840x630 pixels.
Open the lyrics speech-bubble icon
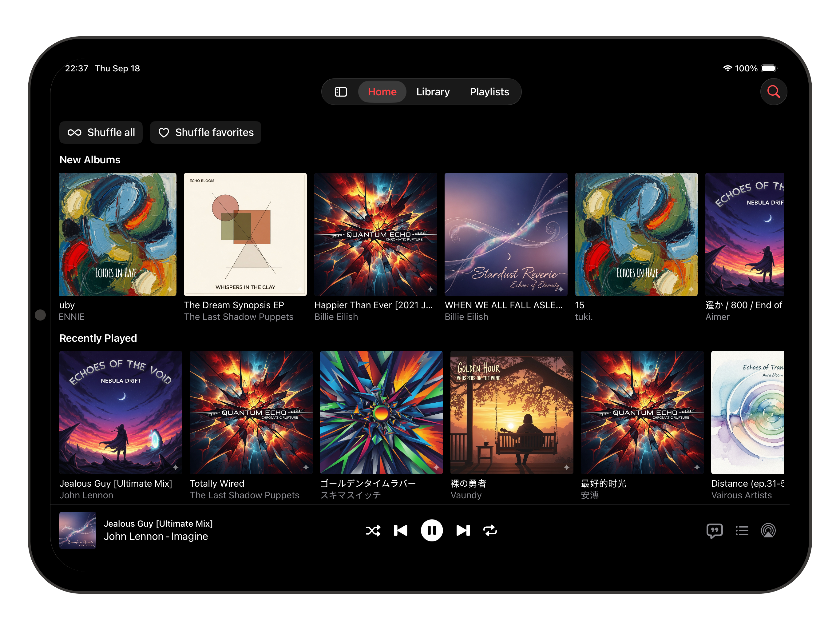[x=714, y=530]
